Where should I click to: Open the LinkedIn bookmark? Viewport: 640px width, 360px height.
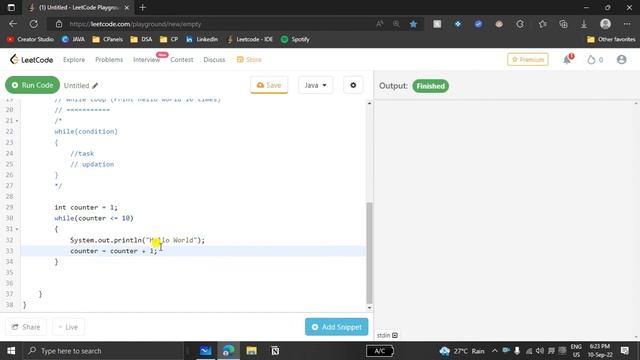202,39
